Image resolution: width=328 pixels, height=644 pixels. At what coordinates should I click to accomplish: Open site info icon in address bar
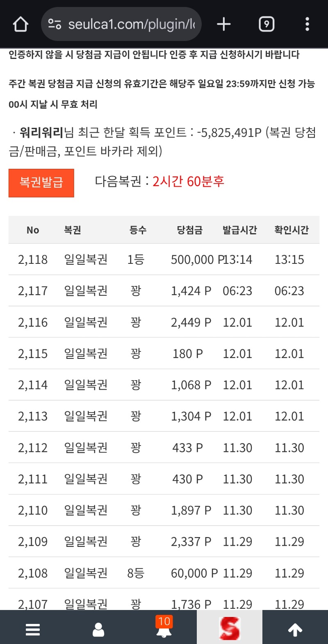[55, 24]
